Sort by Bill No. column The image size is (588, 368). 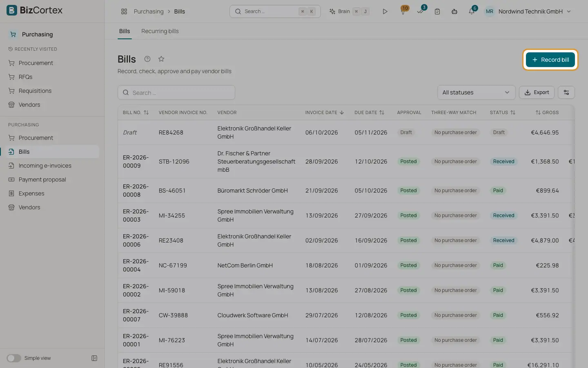(136, 112)
